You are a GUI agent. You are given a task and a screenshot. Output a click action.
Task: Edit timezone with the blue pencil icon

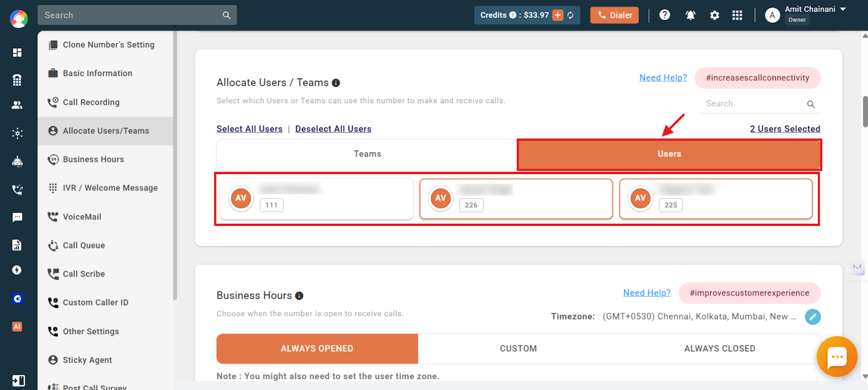(813, 317)
